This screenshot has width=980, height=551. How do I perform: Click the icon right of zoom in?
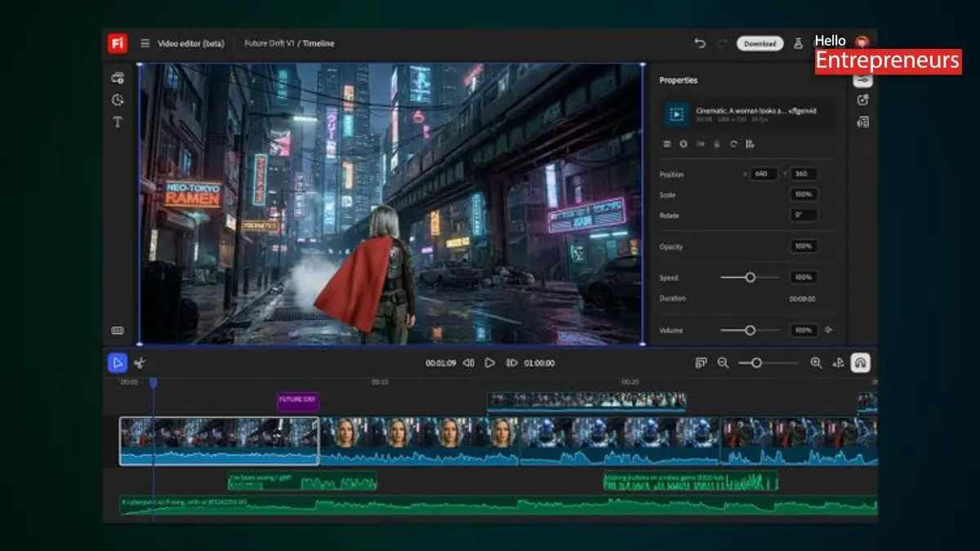(x=838, y=363)
